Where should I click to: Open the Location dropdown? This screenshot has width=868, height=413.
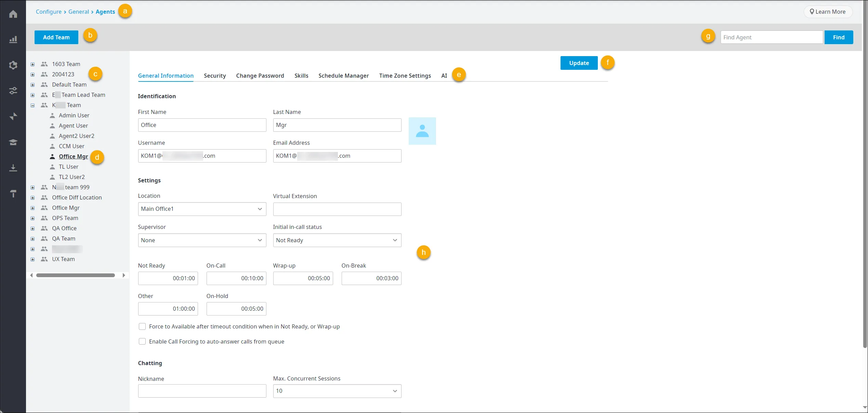202,209
